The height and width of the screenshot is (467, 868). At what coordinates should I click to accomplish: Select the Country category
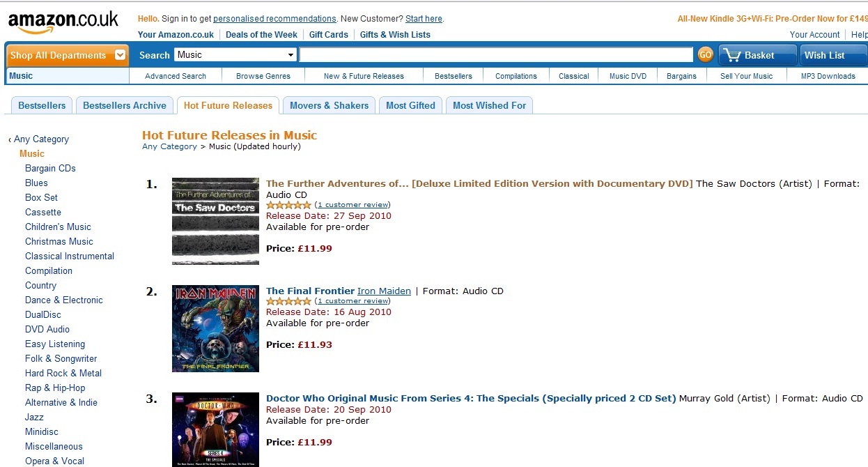click(40, 285)
